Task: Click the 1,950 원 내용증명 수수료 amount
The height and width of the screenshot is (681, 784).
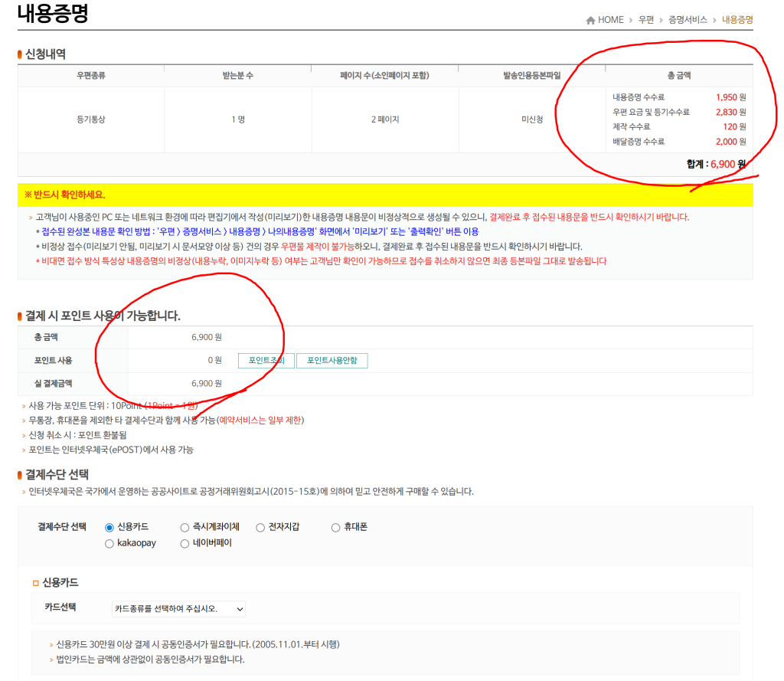Action: click(x=731, y=97)
